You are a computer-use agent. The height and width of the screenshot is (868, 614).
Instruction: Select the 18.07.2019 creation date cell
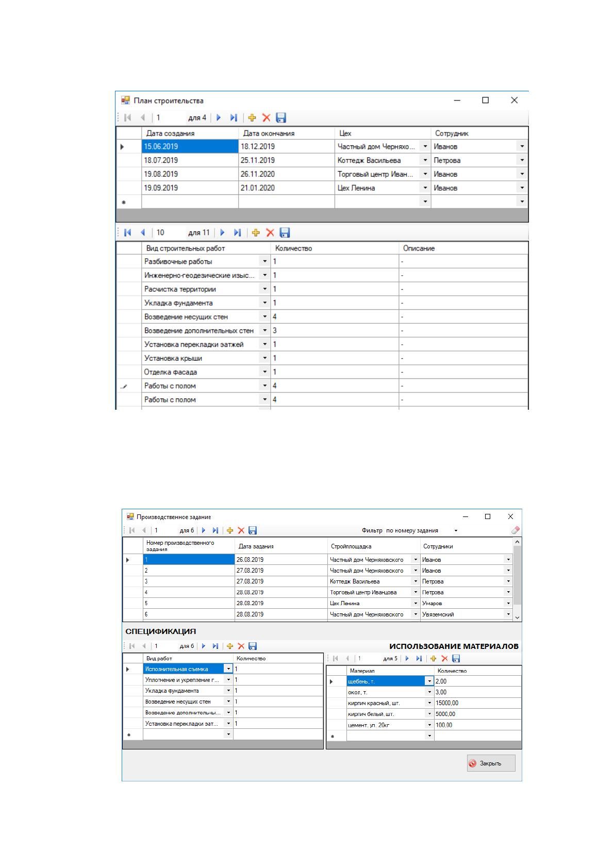(x=190, y=160)
